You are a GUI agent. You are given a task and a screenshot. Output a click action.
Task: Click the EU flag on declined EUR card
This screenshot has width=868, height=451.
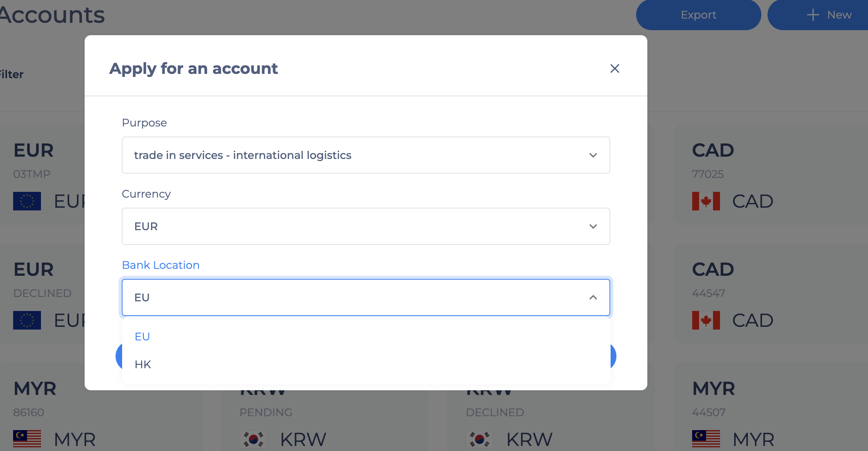click(27, 320)
